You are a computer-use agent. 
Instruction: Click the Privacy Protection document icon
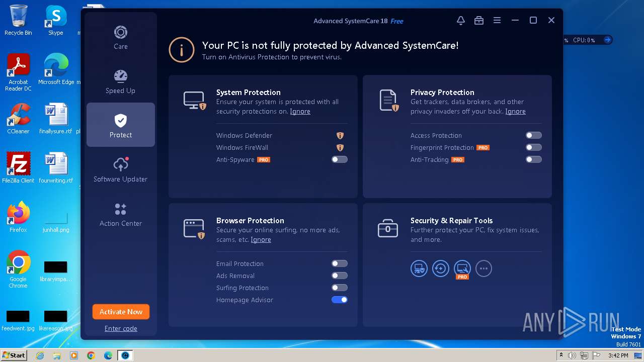click(388, 101)
